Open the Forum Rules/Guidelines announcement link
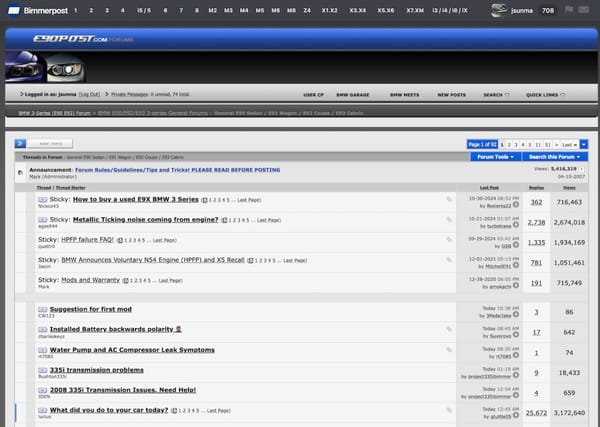The width and height of the screenshot is (600, 427). pos(178,170)
